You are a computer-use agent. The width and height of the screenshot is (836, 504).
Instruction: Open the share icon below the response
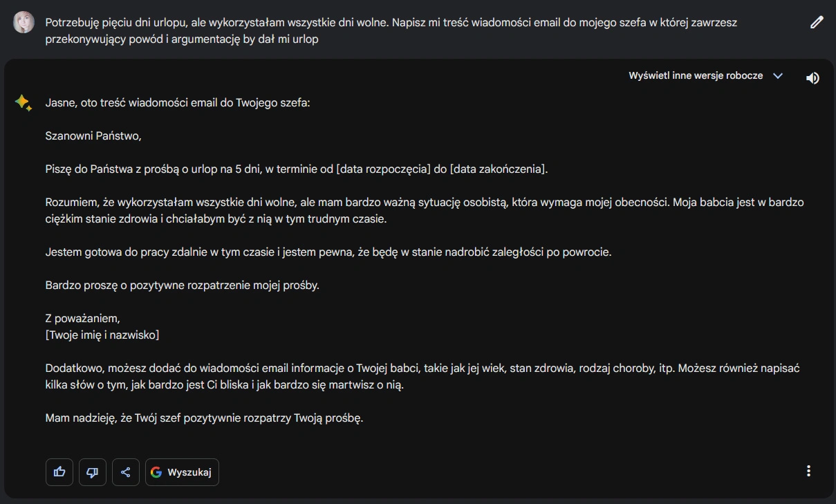126,472
